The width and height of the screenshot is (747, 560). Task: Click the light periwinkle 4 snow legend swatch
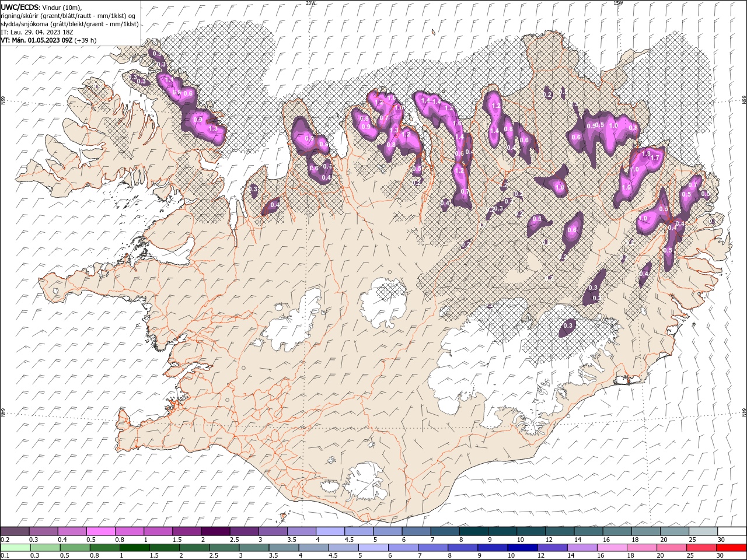click(x=330, y=531)
